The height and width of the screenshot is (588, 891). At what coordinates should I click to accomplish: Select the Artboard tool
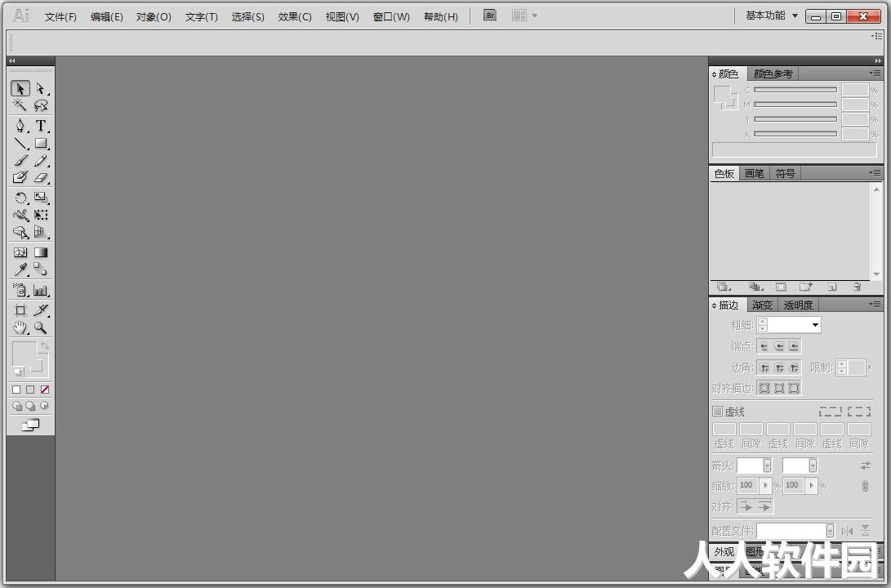click(x=20, y=310)
